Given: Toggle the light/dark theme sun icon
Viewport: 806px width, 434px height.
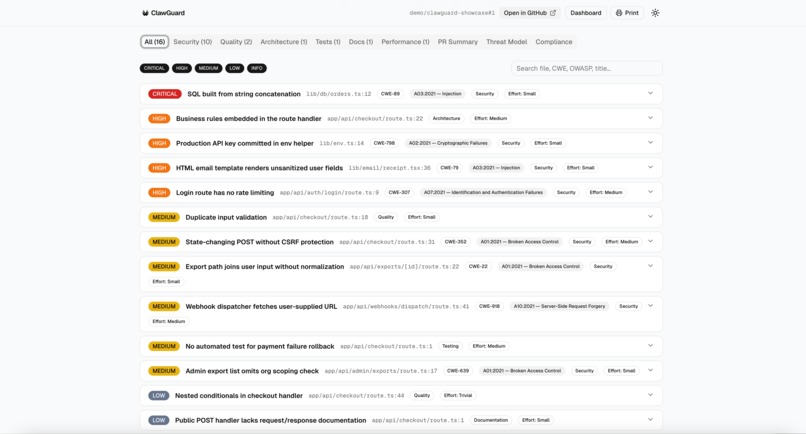Looking at the screenshot, I should coord(655,13).
